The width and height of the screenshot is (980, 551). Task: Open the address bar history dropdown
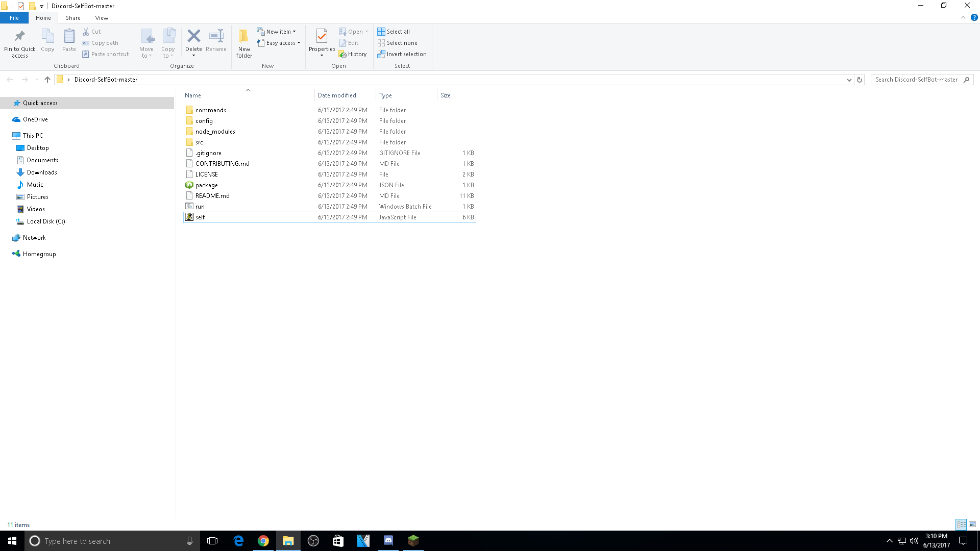(x=849, y=80)
